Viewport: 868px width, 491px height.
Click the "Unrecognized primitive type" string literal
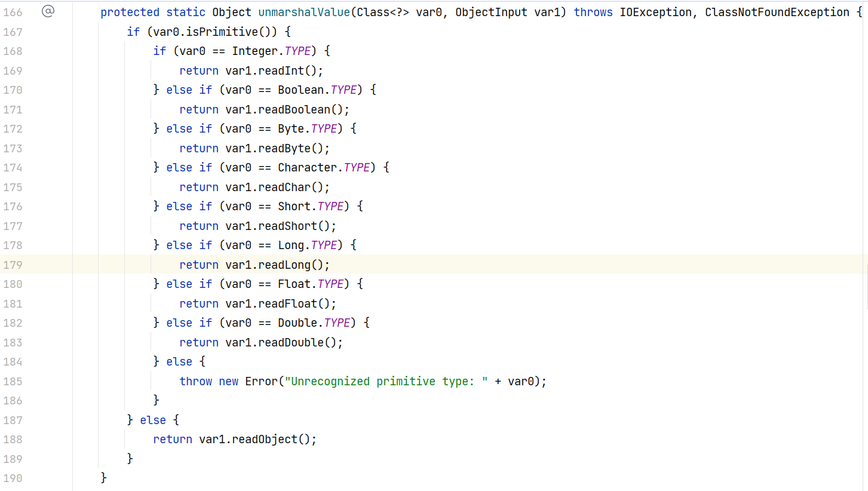click(387, 381)
